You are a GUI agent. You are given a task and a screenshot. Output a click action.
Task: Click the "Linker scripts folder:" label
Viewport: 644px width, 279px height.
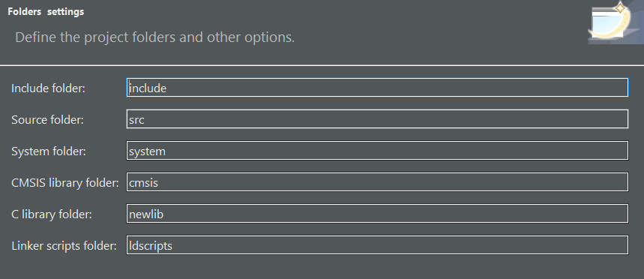point(64,246)
